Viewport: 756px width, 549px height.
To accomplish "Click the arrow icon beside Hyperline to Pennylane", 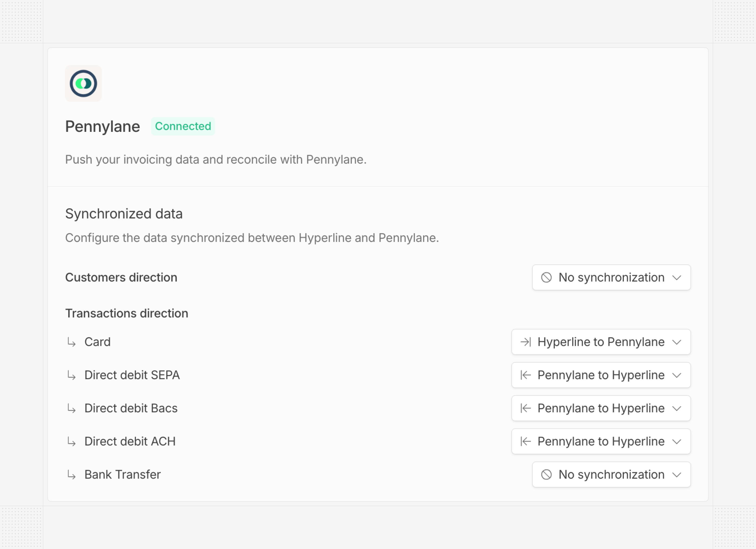I will click(526, 342).
